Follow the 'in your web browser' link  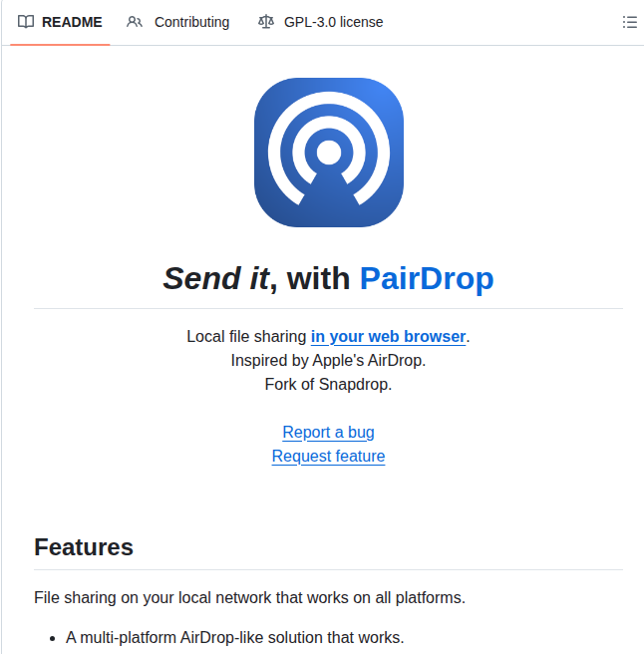click(389, 337)
